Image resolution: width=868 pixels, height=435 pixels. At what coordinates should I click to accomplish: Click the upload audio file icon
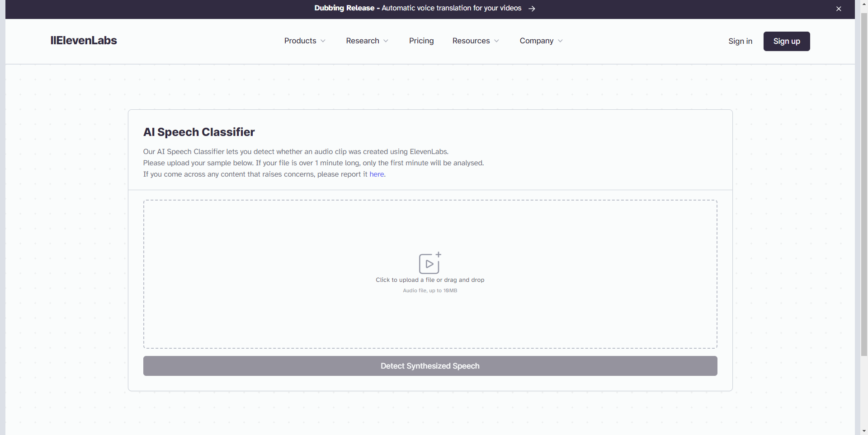point(430,263)
